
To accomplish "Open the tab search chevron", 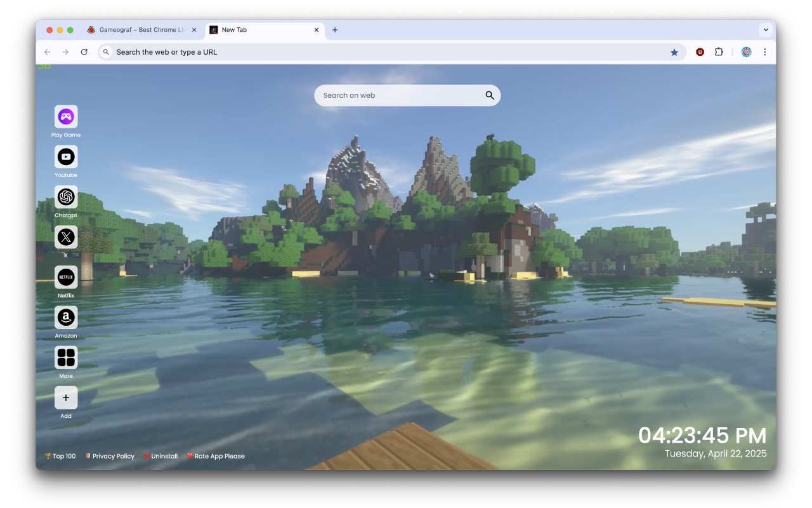I will [766, 29].
